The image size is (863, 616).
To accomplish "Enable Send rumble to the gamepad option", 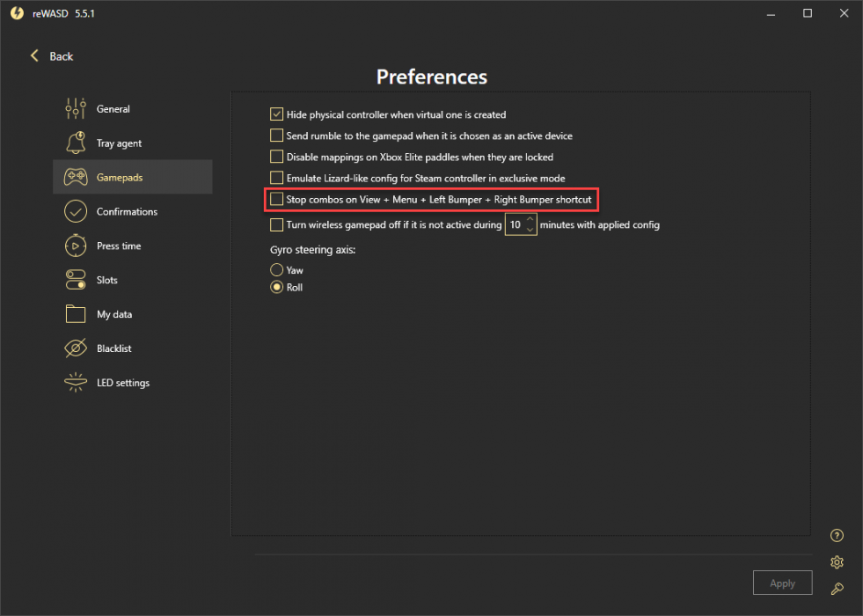I will pos(276,136).
